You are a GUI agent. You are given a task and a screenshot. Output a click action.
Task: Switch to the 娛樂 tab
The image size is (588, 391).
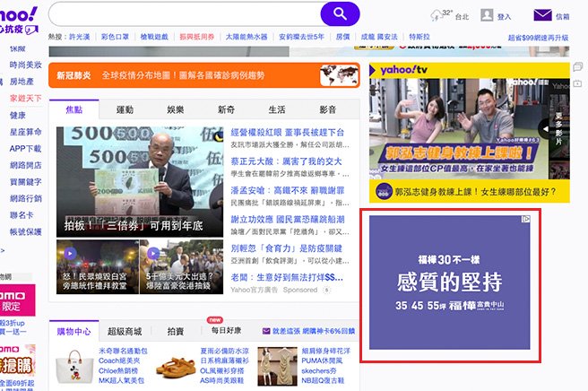(175, 109)
